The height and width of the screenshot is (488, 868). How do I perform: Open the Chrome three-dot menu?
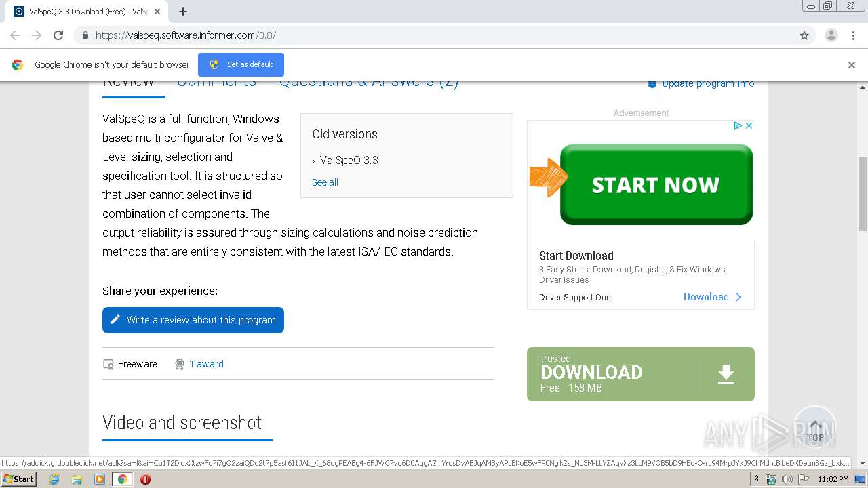pyautogui.click(x=853, y=35)
